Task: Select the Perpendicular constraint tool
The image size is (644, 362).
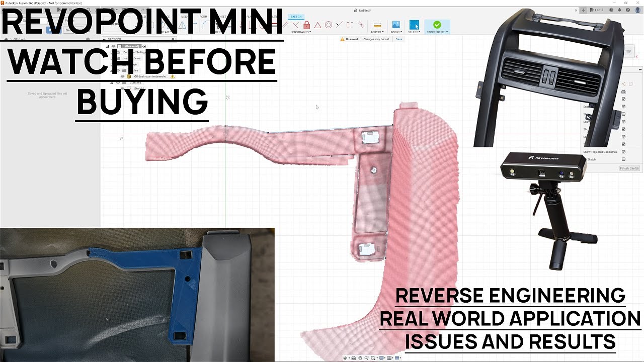Action: pos(296,25)
